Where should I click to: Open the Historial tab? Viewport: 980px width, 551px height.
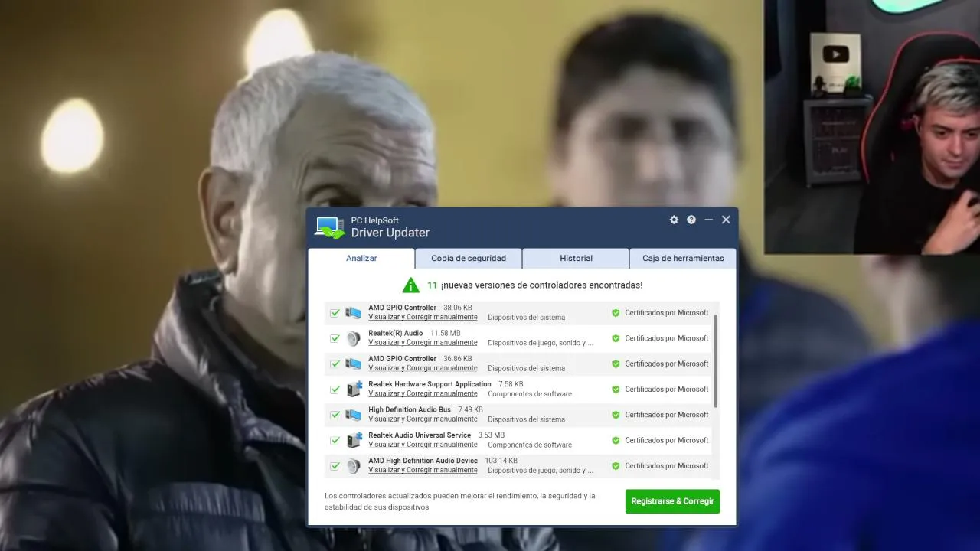576,259
